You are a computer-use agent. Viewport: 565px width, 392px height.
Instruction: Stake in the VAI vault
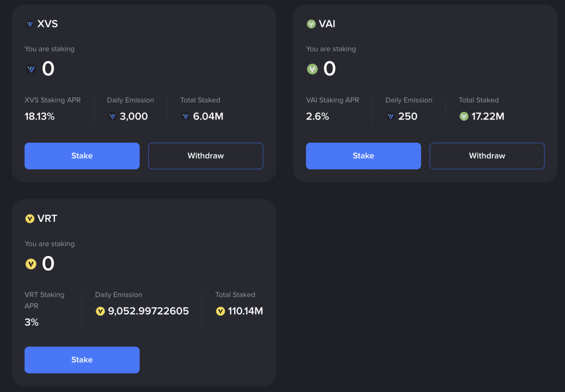pyautogui.click(x=363, y=156)
